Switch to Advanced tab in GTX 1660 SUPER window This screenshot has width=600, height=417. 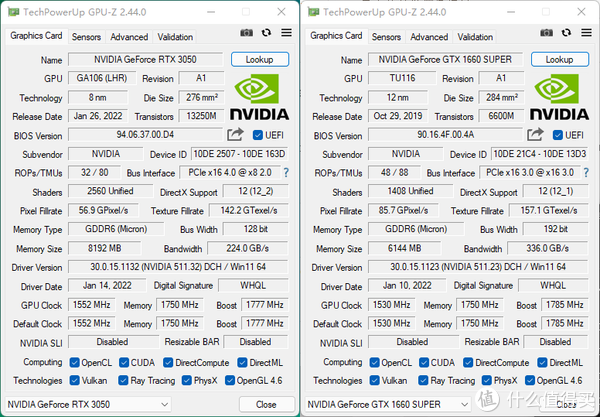click(x=429, y=37)
